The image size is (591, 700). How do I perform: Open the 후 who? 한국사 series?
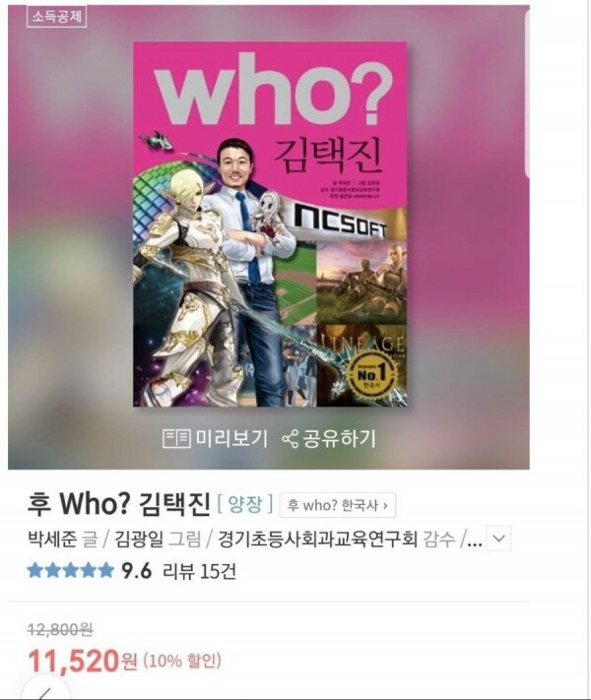coord(338,505)
